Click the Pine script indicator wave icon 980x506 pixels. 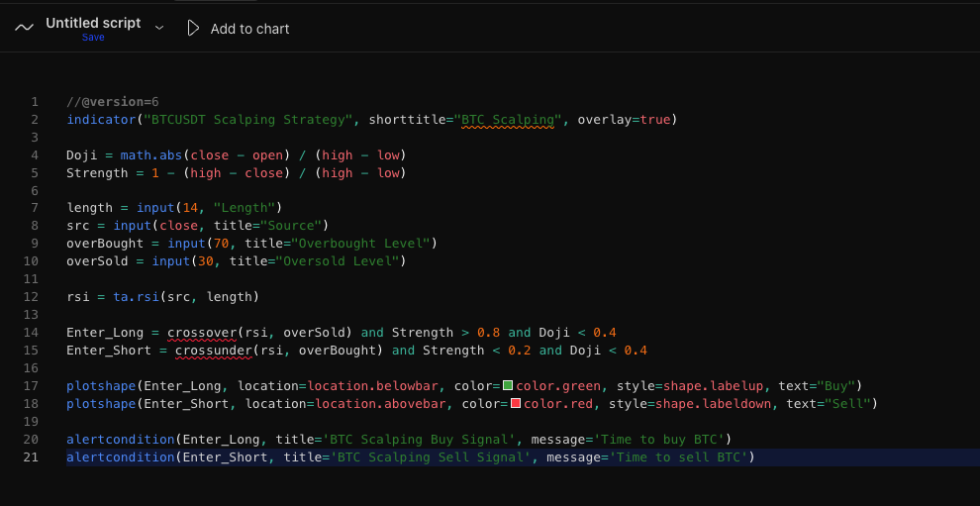(24, 28)
